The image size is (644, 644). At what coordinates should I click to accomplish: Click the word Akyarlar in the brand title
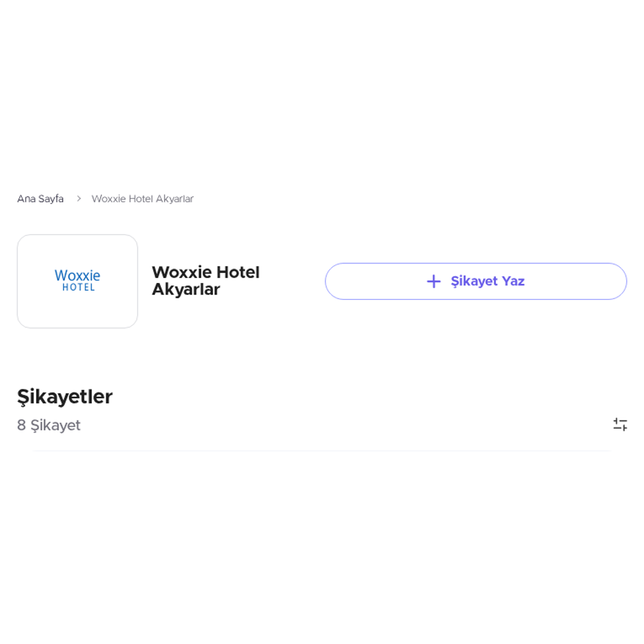pos(186,289)
